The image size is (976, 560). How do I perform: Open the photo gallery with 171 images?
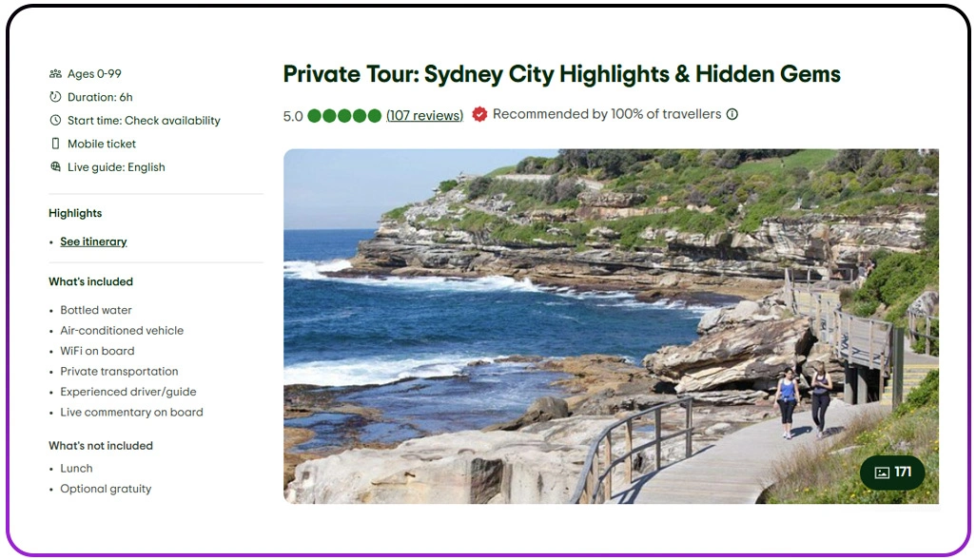tap(892, 473)
